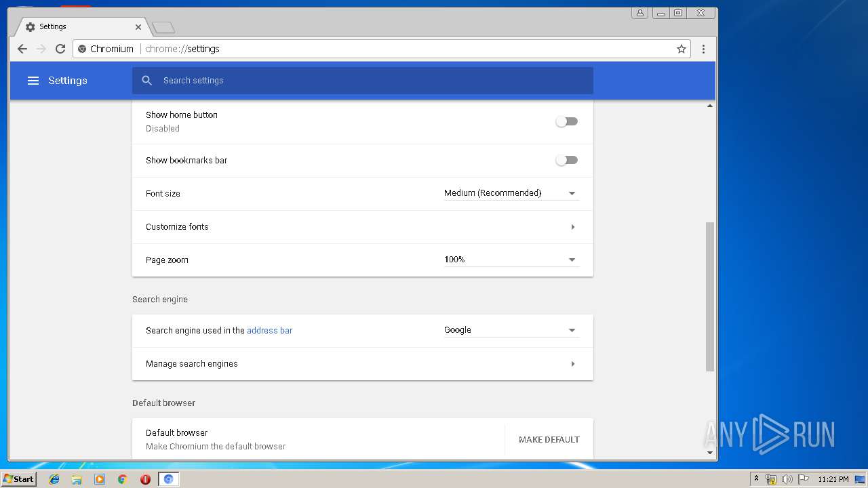868x488 pixels.
Task: Open the Action Center flag icon
Action: 803,479
